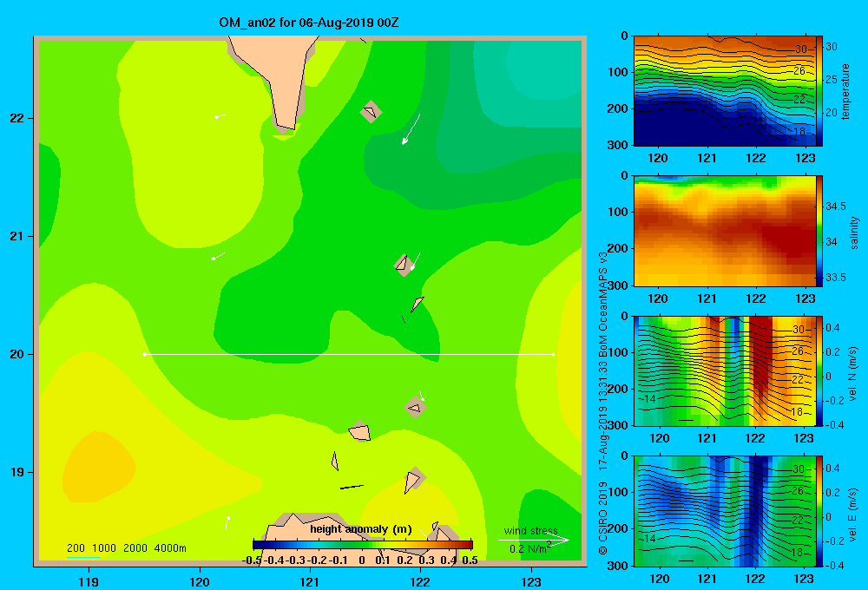Image resolution: width=868 pixels, height=590 pixels.
Task: Click longitude label 122 on main map
Action: (420, 581)
